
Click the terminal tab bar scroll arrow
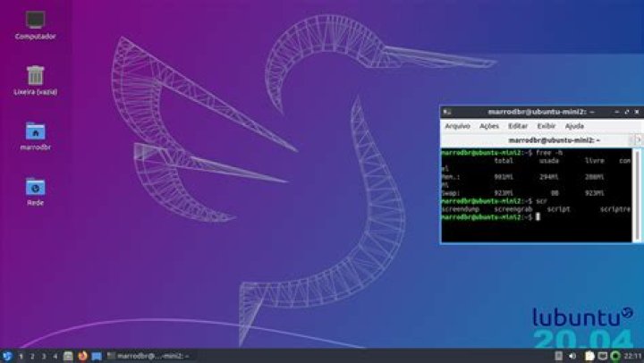click(x=639, y=140)
